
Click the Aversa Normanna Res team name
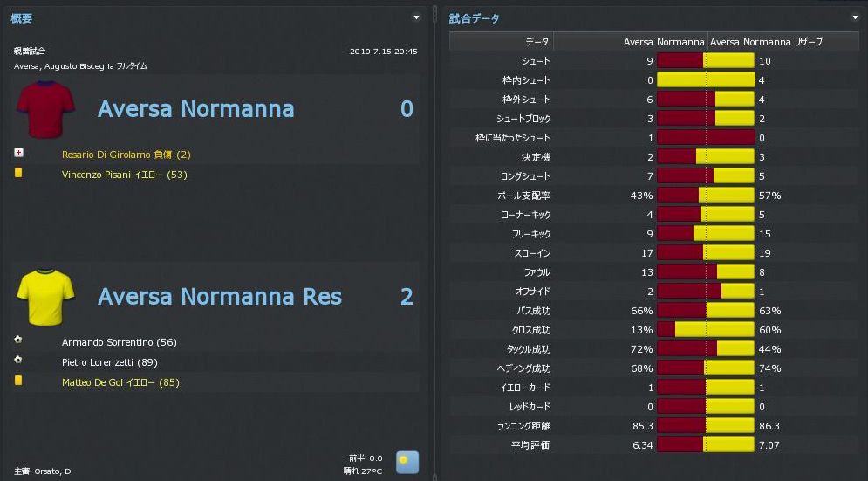[220, 297]
